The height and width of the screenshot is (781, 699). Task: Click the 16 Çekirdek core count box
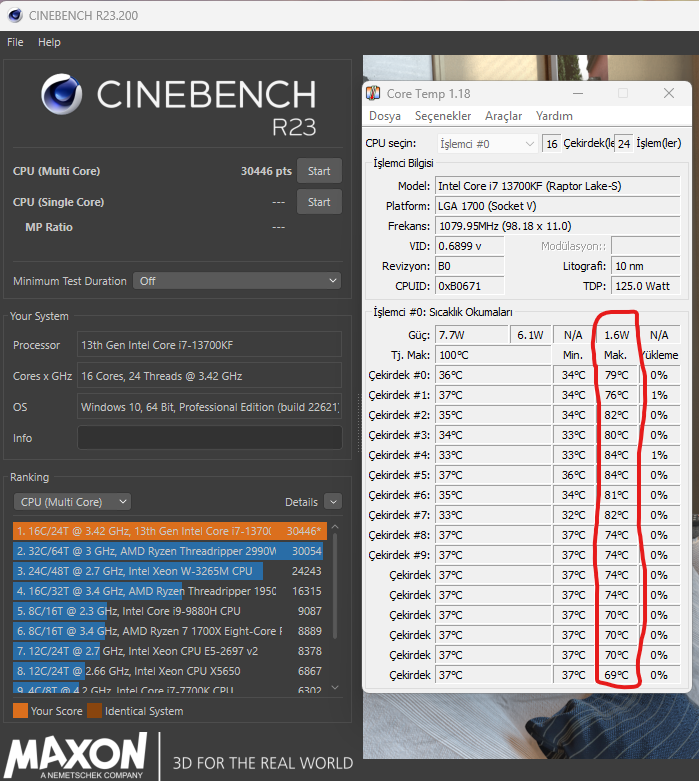click(x=552, y=144)
